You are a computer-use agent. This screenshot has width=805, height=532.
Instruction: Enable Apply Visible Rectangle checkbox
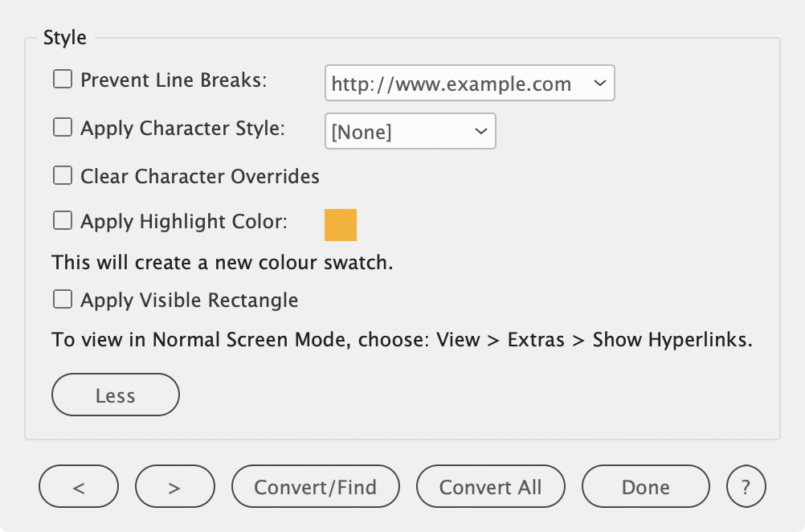[x=63, y=300]
